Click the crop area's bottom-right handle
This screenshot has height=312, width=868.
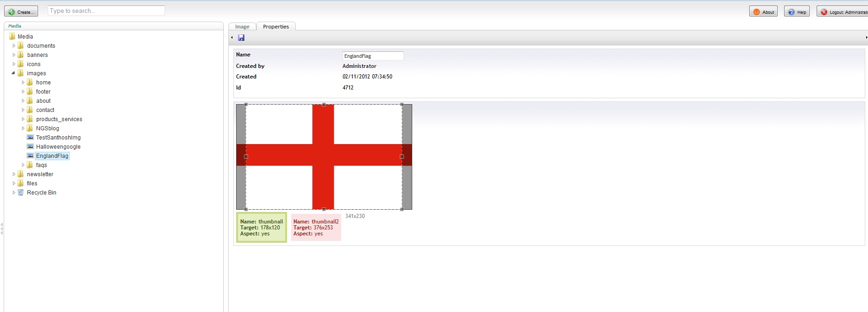click(x=402, y=209)
